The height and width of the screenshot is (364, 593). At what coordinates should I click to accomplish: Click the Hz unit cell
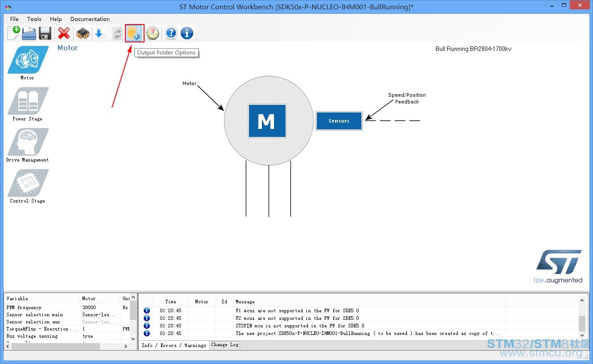coord(125,307)
